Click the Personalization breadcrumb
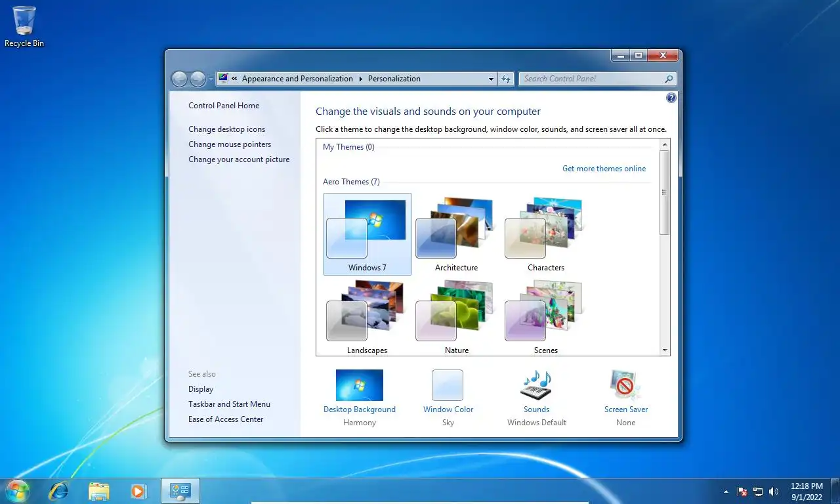 click(394, 79)
